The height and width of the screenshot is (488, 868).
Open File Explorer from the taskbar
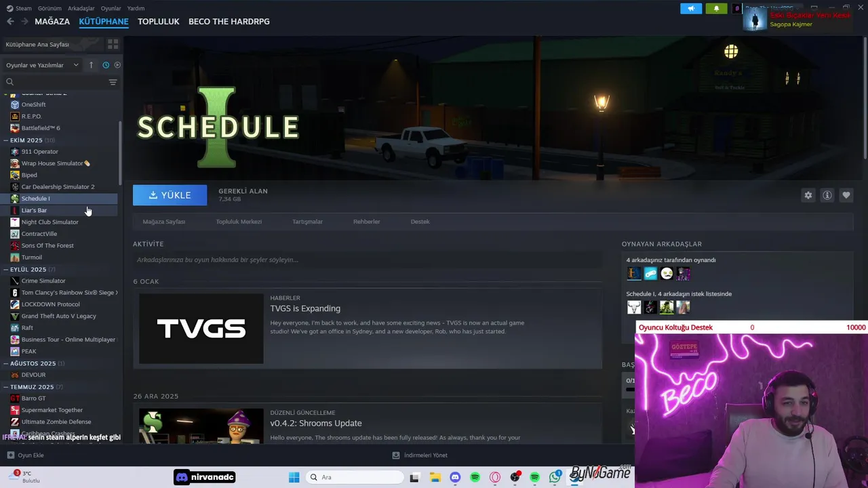(435, 477)
